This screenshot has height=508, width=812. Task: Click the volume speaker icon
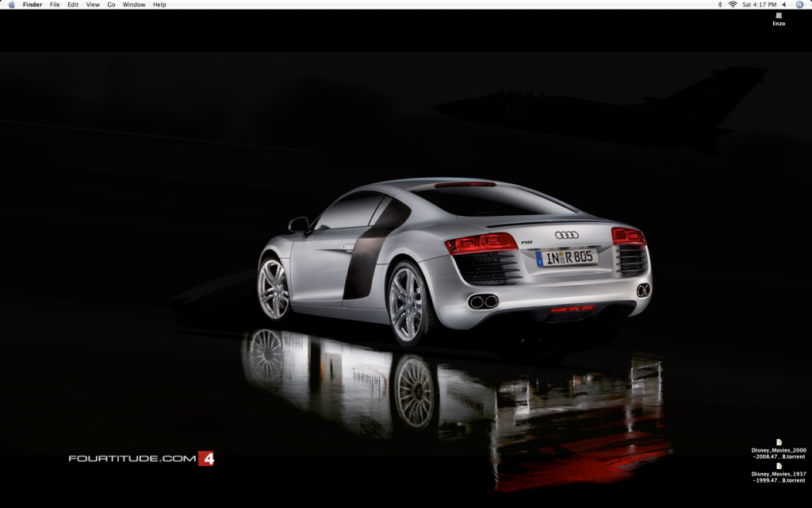784,5
